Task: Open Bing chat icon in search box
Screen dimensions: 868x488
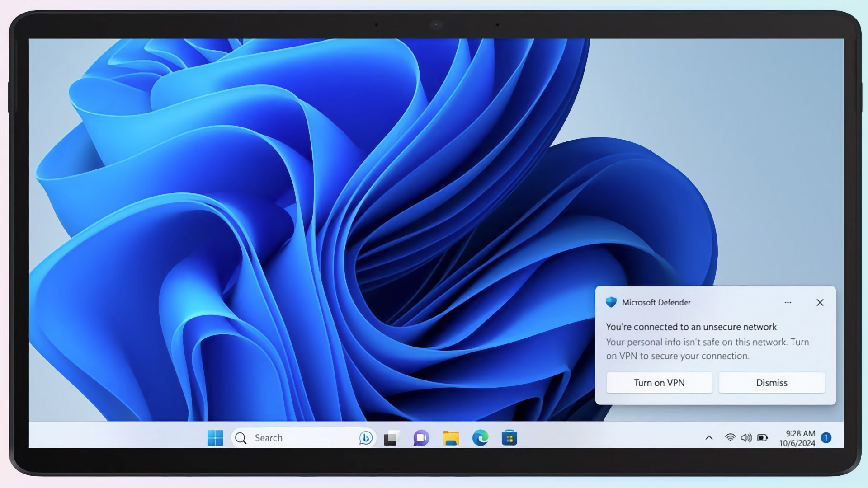Action: click(x=366, y=438)
